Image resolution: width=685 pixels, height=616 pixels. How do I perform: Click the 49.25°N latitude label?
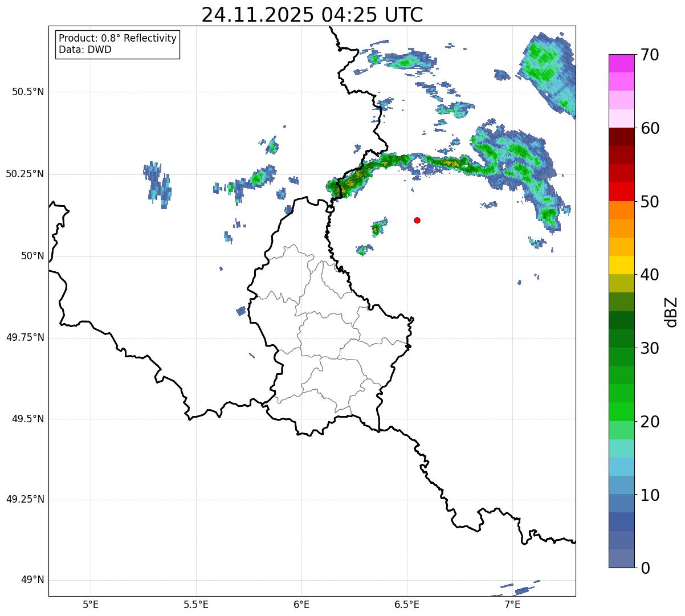(x=25, y=500)
